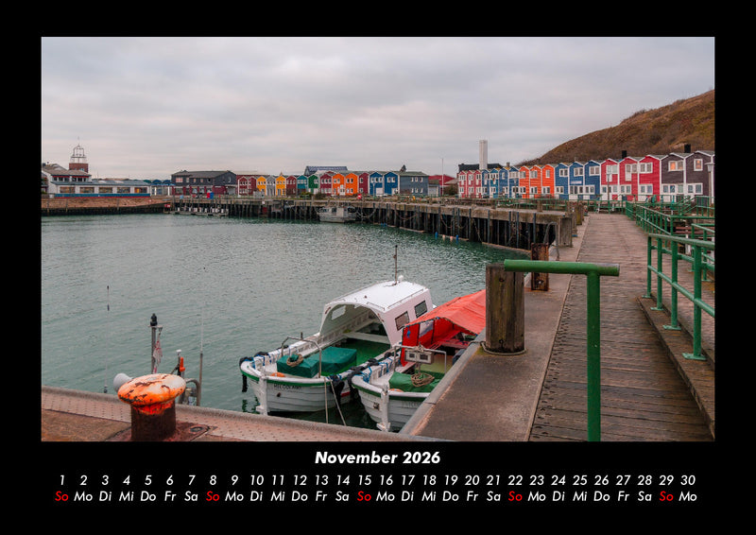Viewport: 756px width, 535px height.
Task: Choose date number 11 in the calendar
Action: pyautogui.click(x=278, y=480)
